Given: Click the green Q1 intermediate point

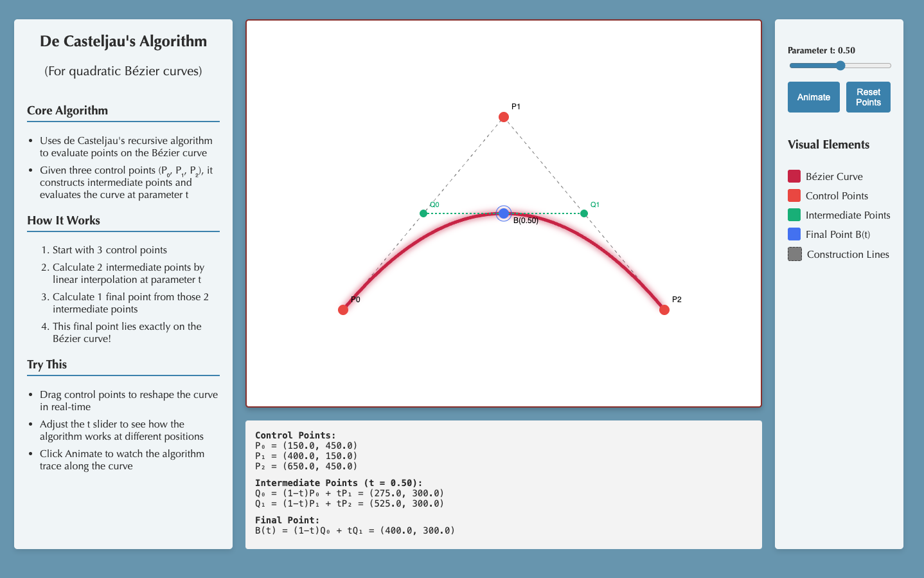Looking at the screenshot, I should click(x=584, y=213).
